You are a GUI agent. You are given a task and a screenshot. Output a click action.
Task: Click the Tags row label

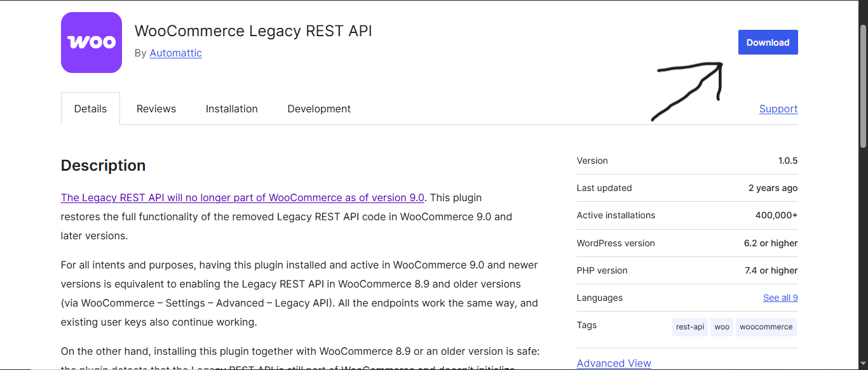(587, 325)
